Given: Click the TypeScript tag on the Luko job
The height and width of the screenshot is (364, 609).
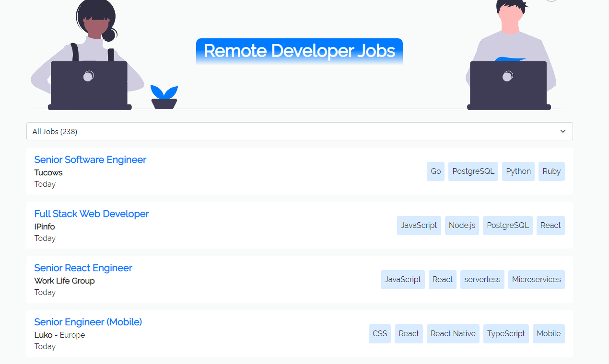Looking at the screenshot, I should point(505,333).
